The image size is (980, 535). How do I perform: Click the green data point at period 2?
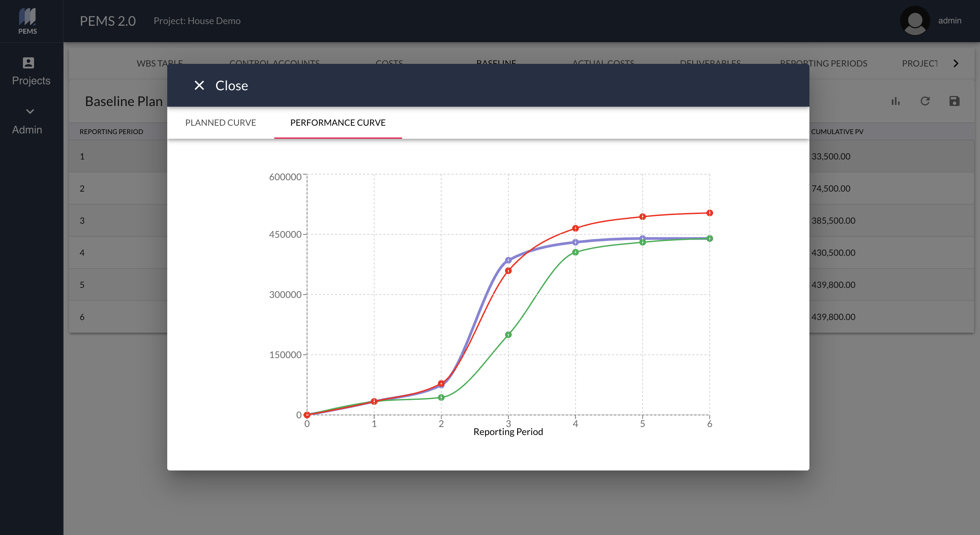click(x=441, y=397)
